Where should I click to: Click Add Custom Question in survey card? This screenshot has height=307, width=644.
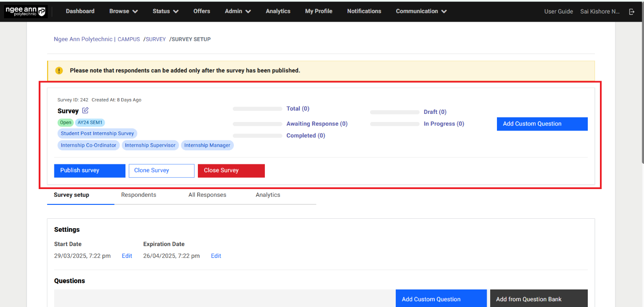click(x=542, y=123)
